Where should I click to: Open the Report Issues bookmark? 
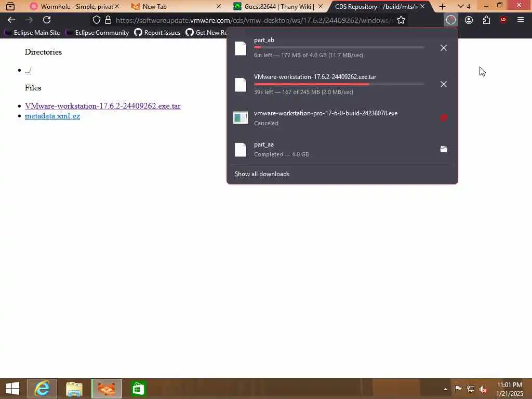(157, 33)
